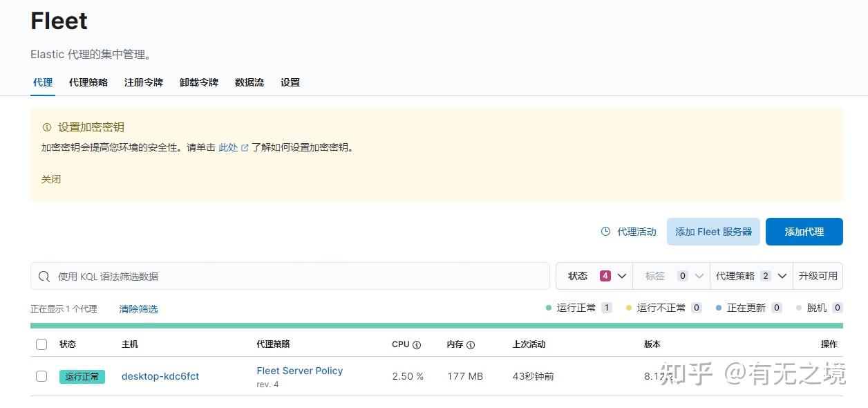868x408 pixels.
Task: Click the green 运行正常 status dot
Action: [548, 308]
